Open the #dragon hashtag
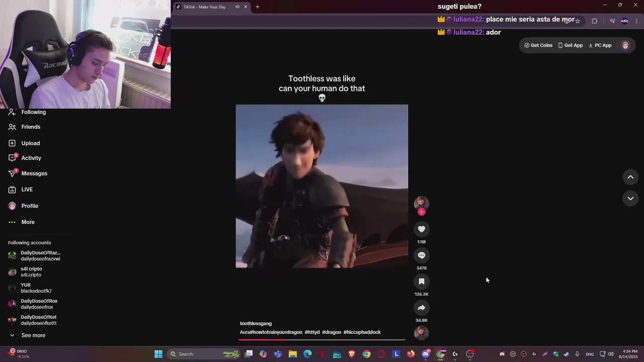The height and width of the screenshot is (362, 644). pyautogui.click(x=332, y=332)
